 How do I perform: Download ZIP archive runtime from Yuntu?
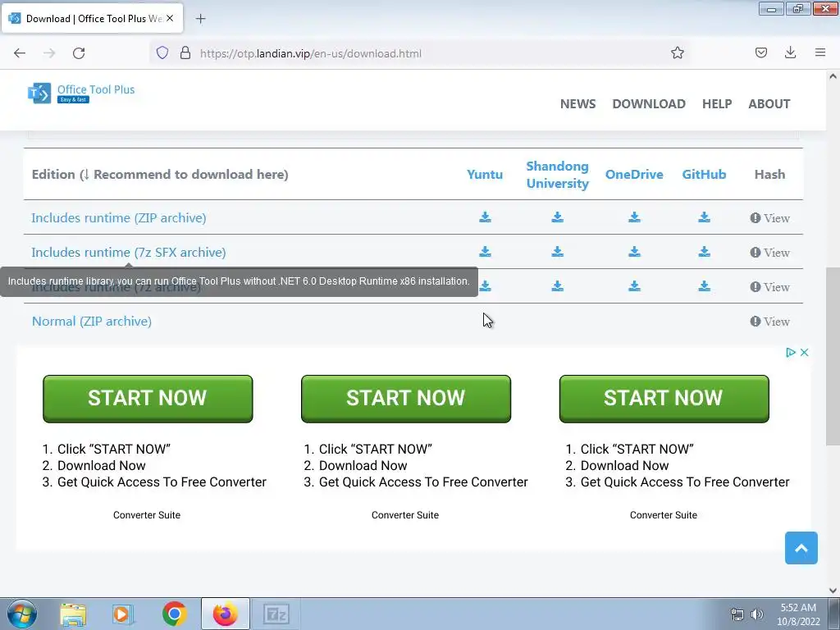pyautogui.click(x=485, y=217)
